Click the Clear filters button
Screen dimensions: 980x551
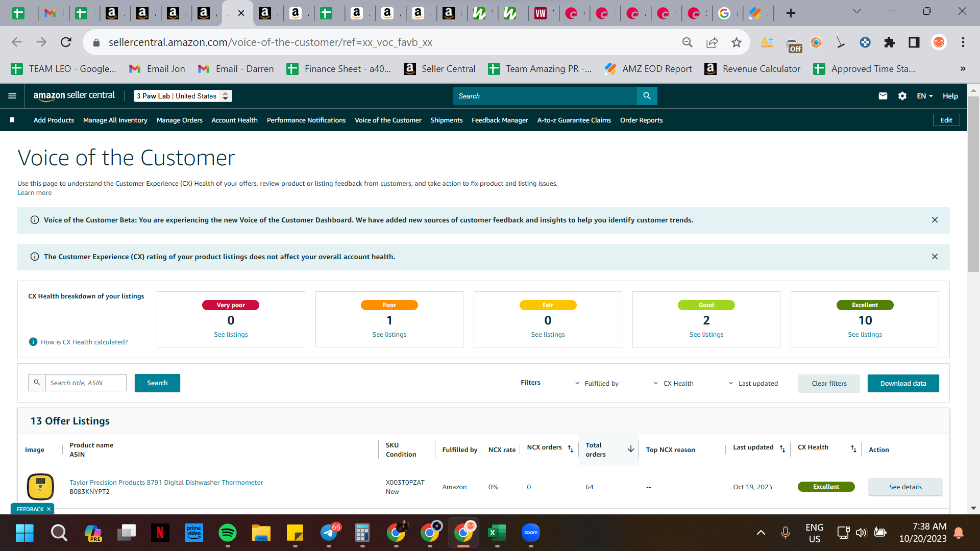(x=829, y=383)
